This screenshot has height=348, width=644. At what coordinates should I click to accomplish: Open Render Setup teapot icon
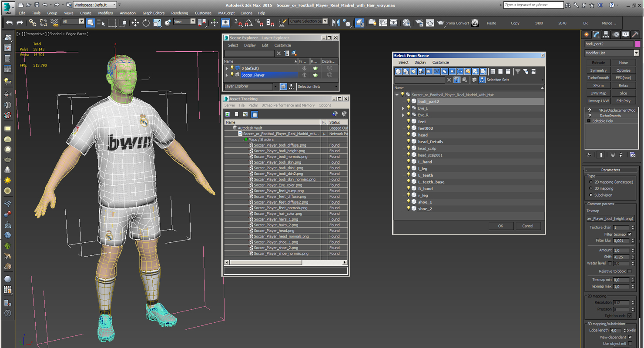coord(419,23)
